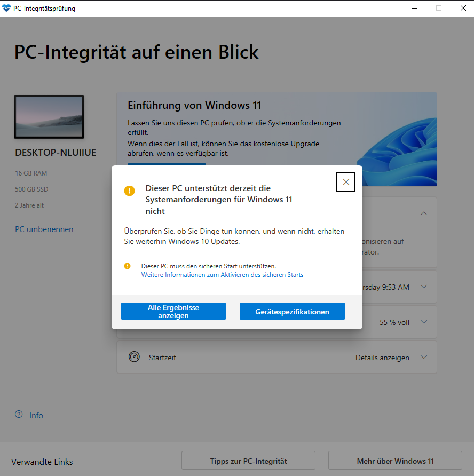Viewport: 474px width, 476px height.
Task: Close the Windows 11 compatibility dialog
Action: [x=345, y=182]
